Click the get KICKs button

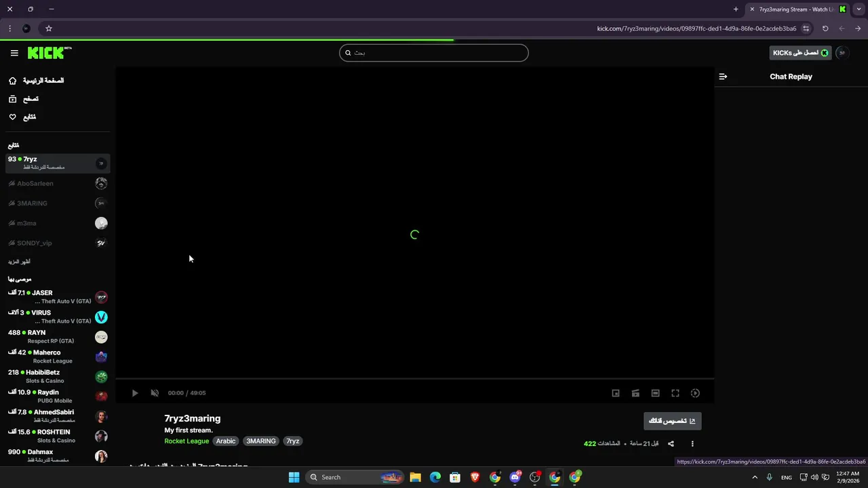point(800,53)
